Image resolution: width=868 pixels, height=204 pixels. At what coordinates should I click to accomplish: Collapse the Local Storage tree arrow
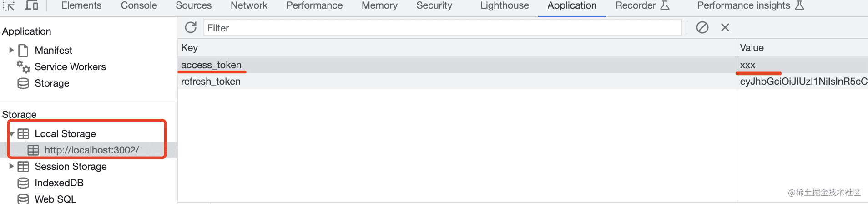(11, 134)
